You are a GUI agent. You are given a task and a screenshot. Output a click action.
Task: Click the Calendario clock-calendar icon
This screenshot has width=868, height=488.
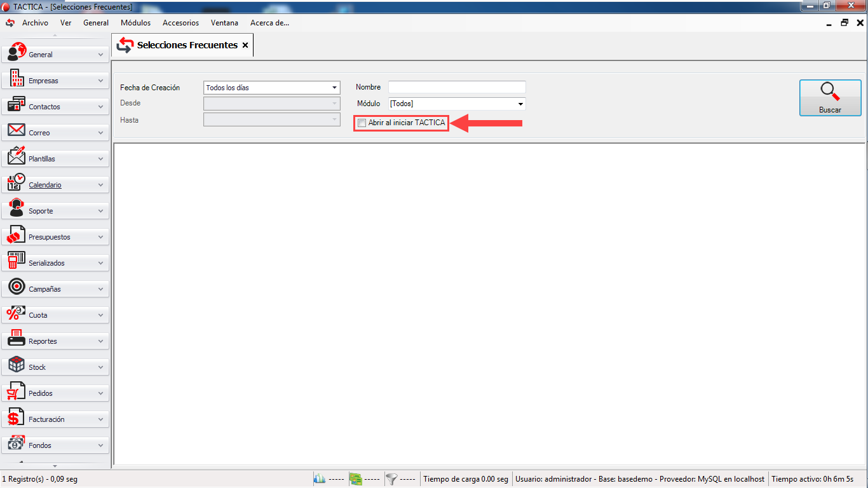tap(17, 182)
